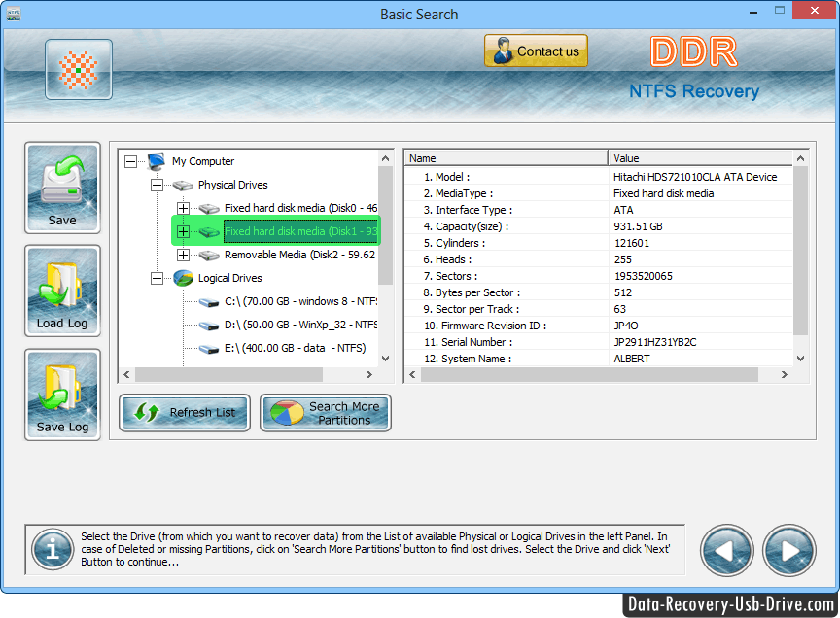Screen dimensions: 840x618
Task: Click the properties list vertical scrollbar thumb
Action: click(x=800, y=251)
